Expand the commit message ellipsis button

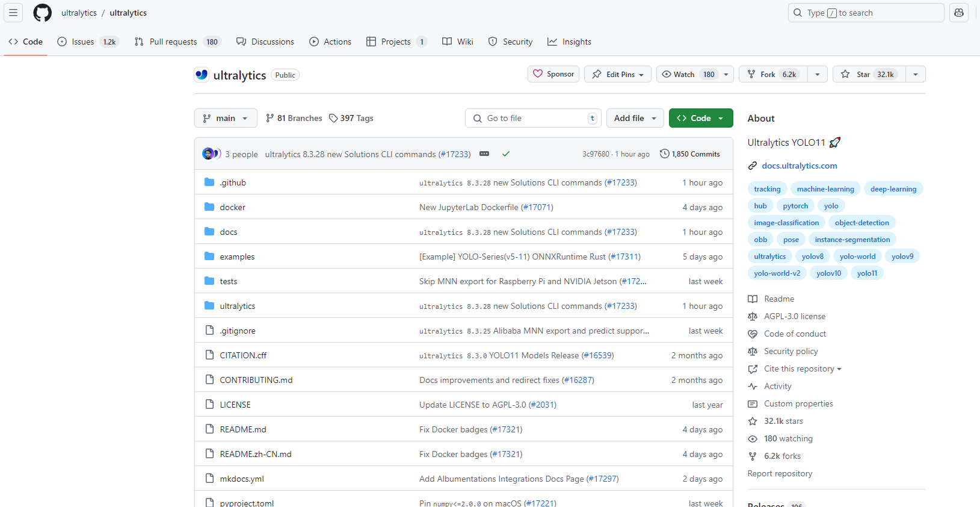484,154
